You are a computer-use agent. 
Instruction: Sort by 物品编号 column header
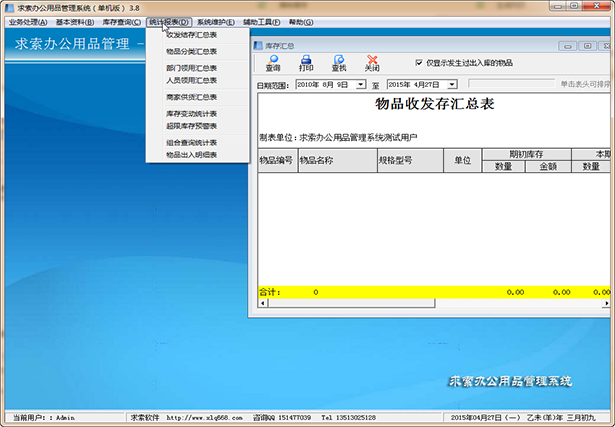[278, 160]
